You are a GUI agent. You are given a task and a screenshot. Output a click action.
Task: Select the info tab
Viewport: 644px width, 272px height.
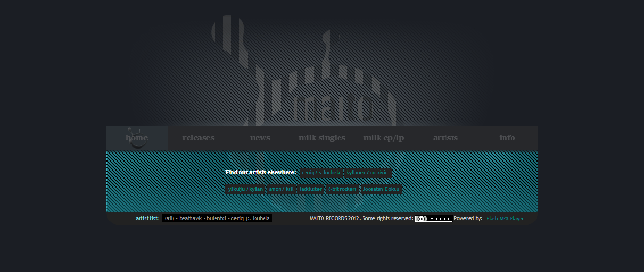click(x=507, y=138)
